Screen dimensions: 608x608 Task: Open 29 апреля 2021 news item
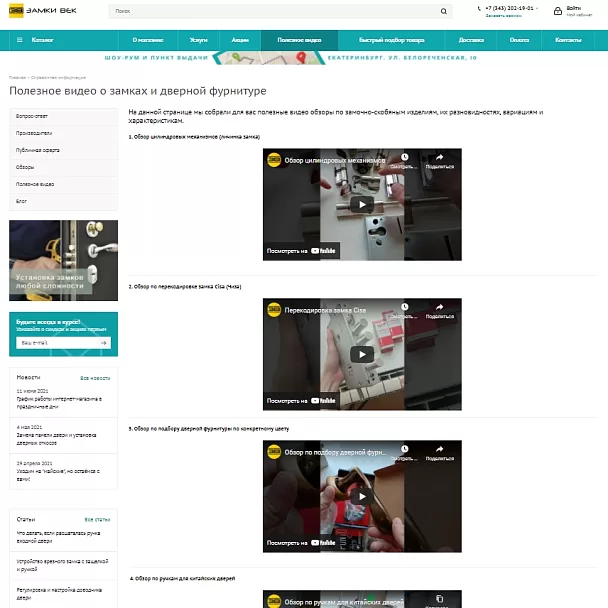coord(58,475)
